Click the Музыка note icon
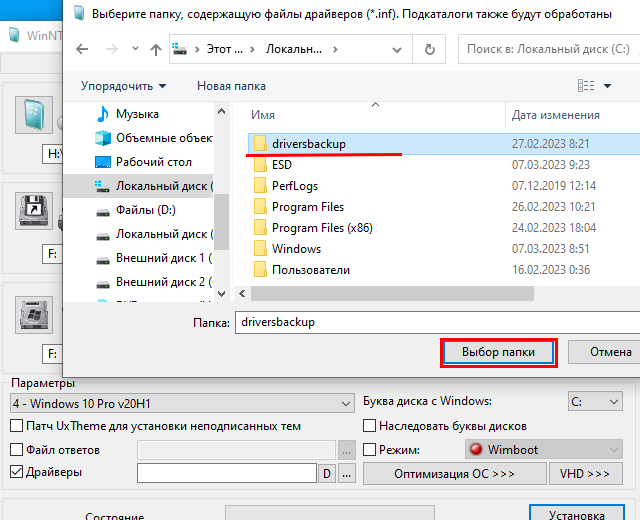 click(102, 114)
